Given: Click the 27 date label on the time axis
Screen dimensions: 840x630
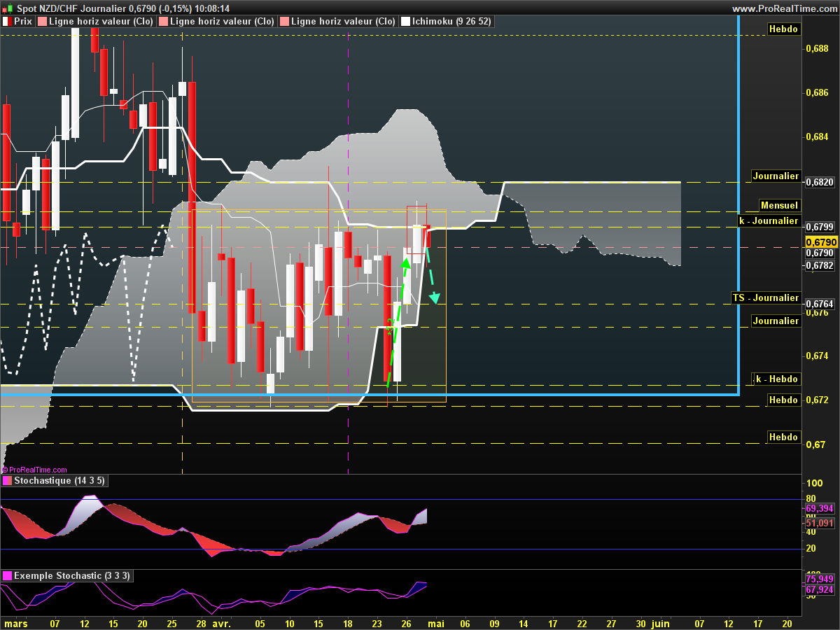Looking at the screenshot, I should tap(611, 623).
